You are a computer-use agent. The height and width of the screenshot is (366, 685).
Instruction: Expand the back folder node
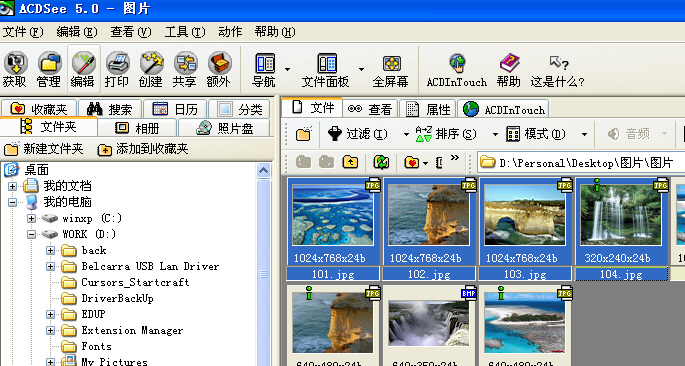coord(50,251)
